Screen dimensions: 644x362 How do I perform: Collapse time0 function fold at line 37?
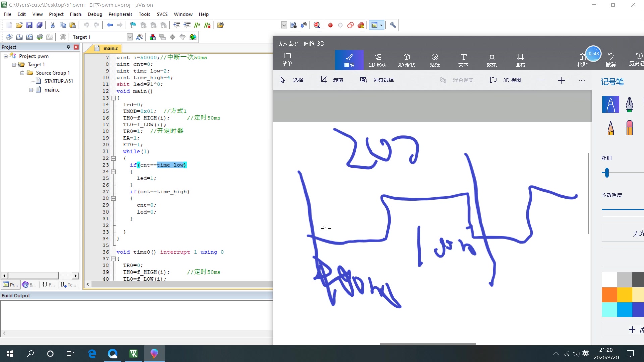click(113, 259)
